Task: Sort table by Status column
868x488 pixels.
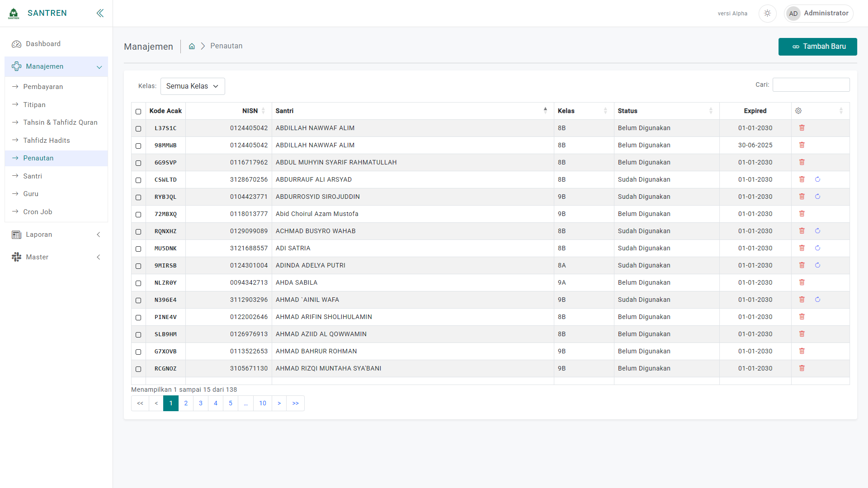Action: click(666, 111)
